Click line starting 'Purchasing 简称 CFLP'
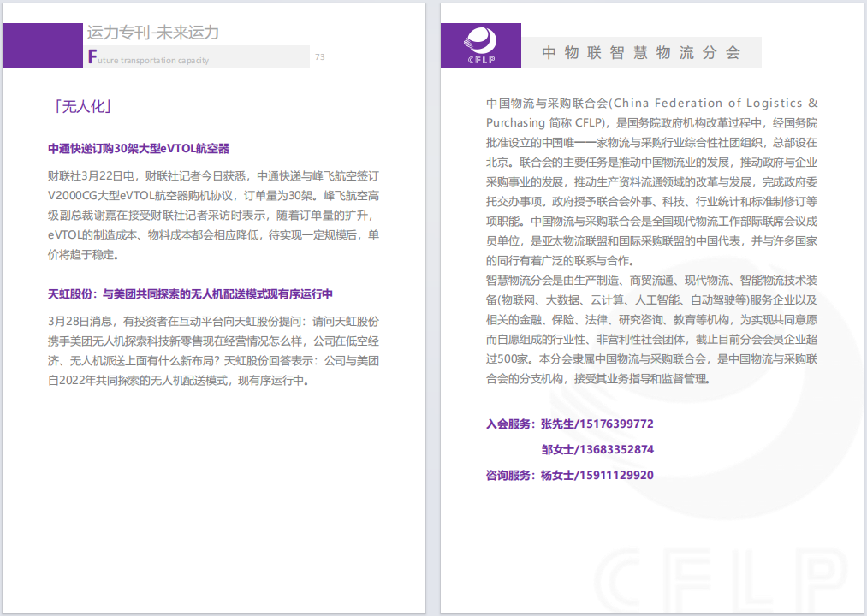The height and width of the screenshot is (616, 867). coord(651,122)
